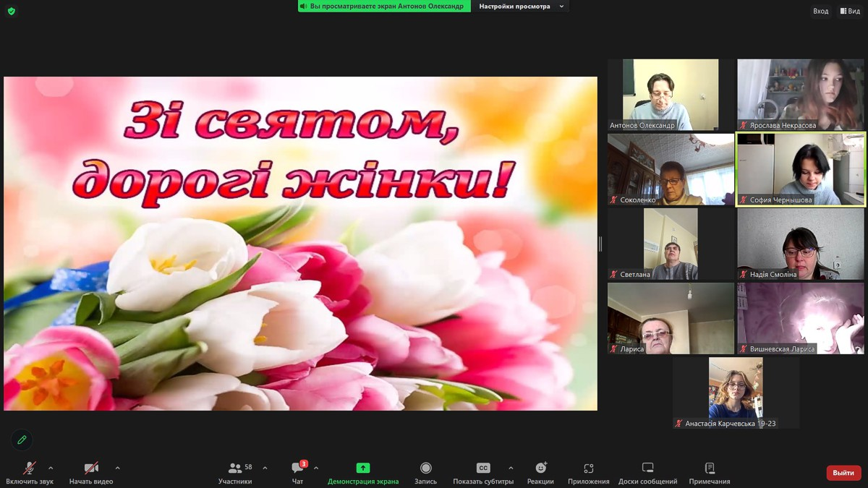
Task: Start Демонстрация экрана screen share
Action: [x=363, y=474]
